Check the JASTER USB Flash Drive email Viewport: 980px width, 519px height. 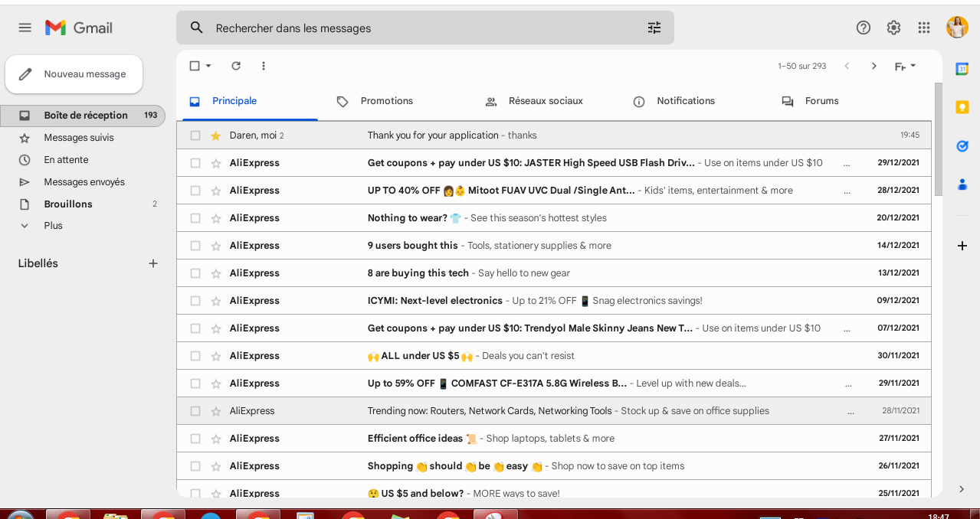195,163
